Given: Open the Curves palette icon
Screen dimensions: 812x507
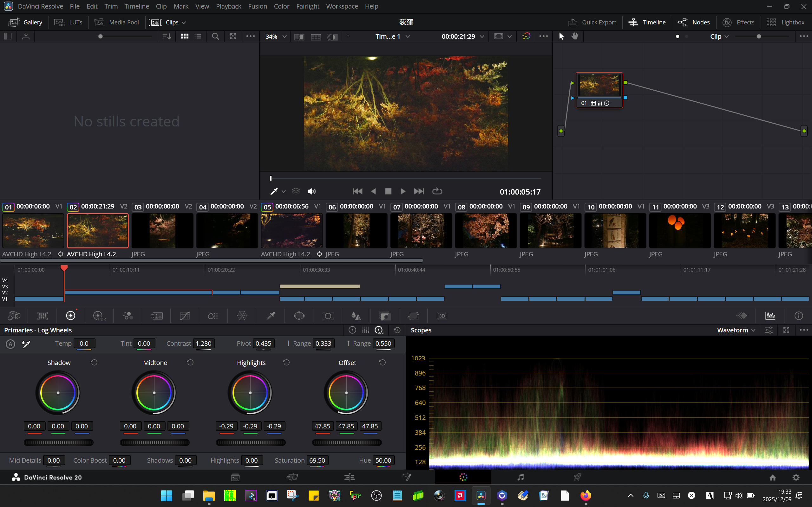Looking at the screenshot, I should tap(185, 316).
